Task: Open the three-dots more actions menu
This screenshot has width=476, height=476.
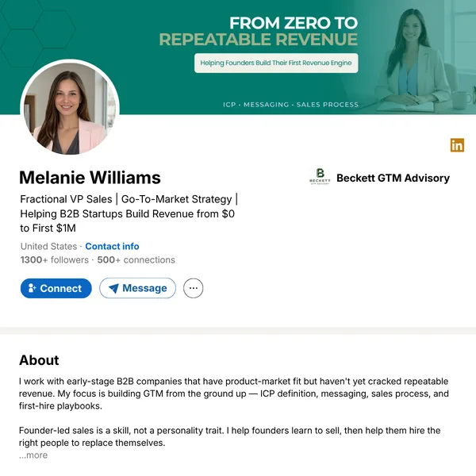Action: [193, 288]
